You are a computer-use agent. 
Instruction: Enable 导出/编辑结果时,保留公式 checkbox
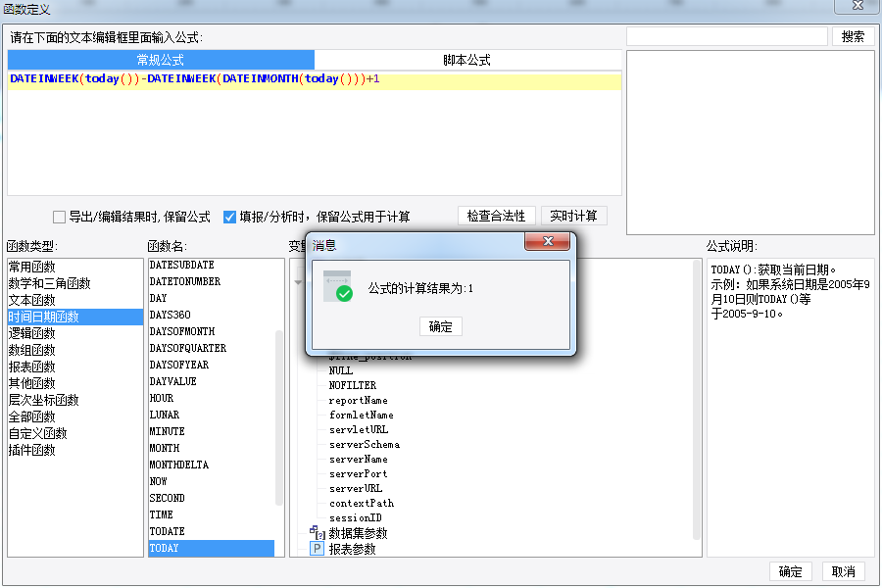pyautogui.click(x=59, y=217)
